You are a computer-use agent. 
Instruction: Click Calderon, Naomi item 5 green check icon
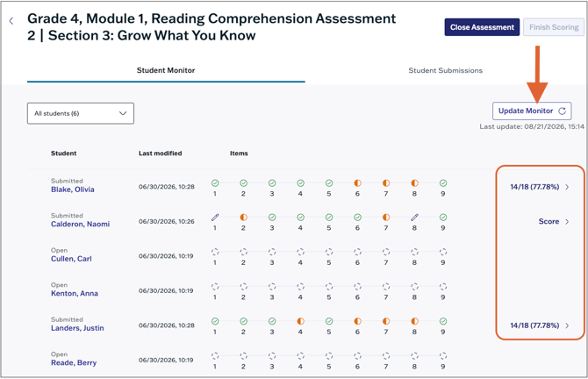pos(329,217)
